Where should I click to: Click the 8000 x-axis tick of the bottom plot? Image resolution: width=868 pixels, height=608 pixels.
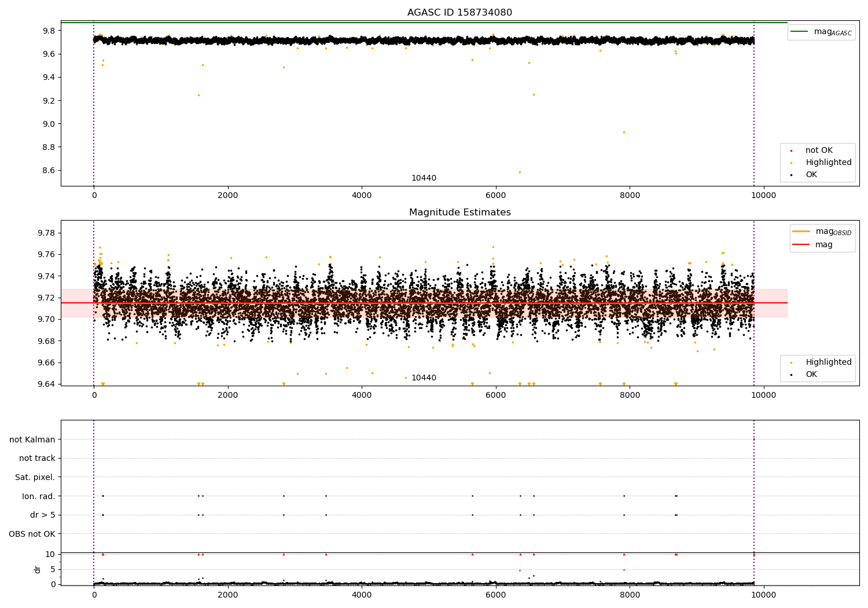pyautogui.click(x=630, y=594)
